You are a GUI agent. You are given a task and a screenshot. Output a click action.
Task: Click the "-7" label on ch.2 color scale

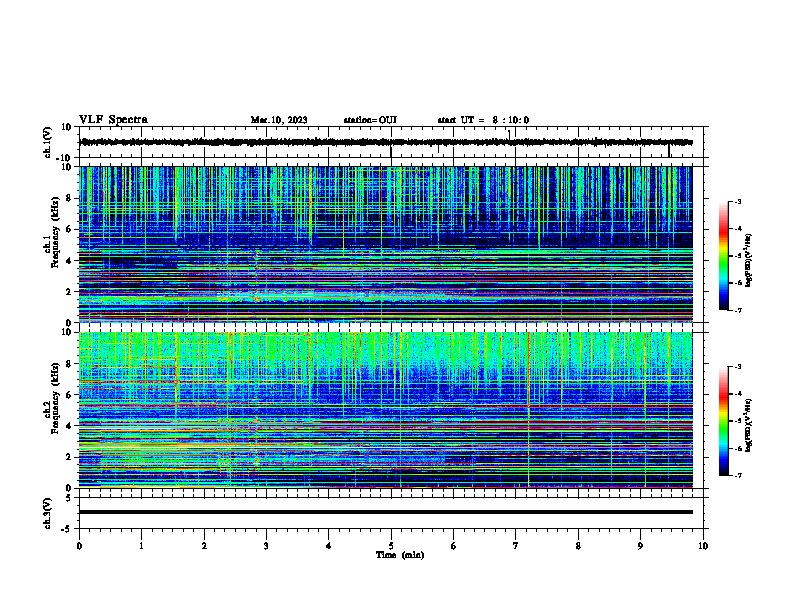[738, 475]
